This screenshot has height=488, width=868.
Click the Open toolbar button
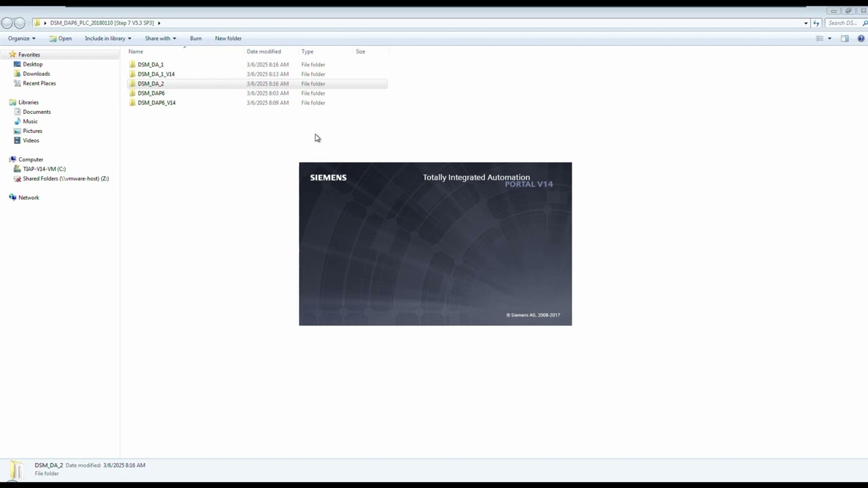[x=60, y=39]
